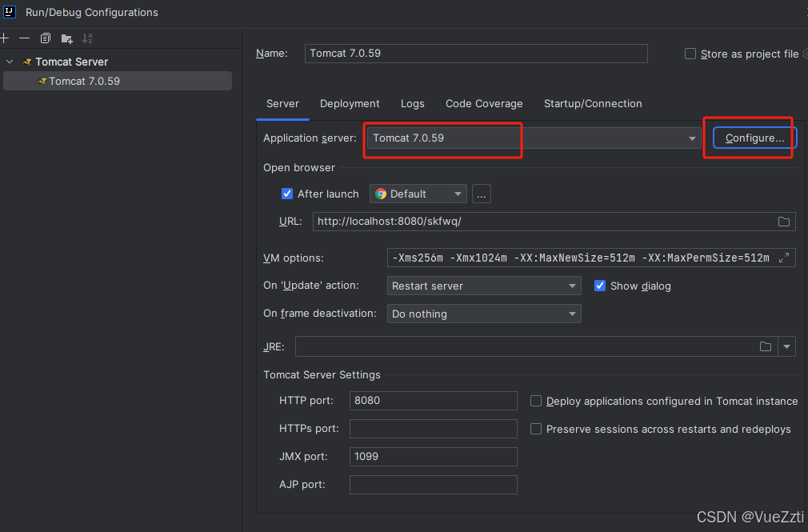Open folder browser in URL field
The image size is (808, 532).
click(x=784, y=222)
